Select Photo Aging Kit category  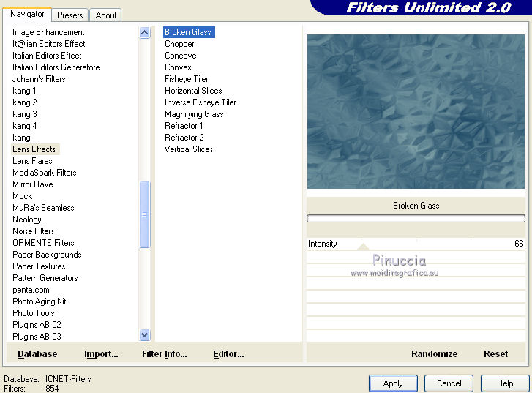click(x=40, y=302)
